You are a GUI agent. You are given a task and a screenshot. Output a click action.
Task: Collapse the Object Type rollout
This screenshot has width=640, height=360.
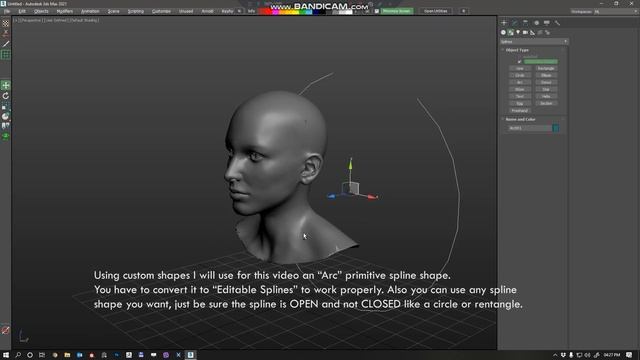pos(517,50)
